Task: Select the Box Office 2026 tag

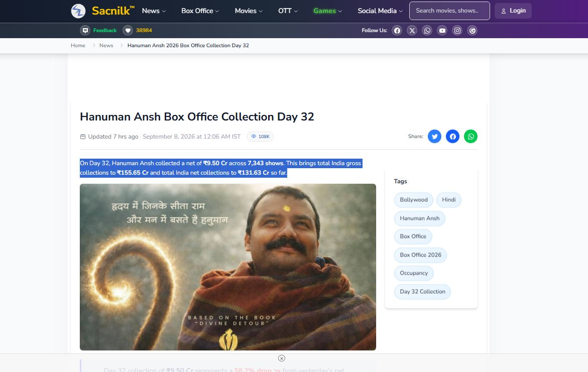Action: pos(420,255)
